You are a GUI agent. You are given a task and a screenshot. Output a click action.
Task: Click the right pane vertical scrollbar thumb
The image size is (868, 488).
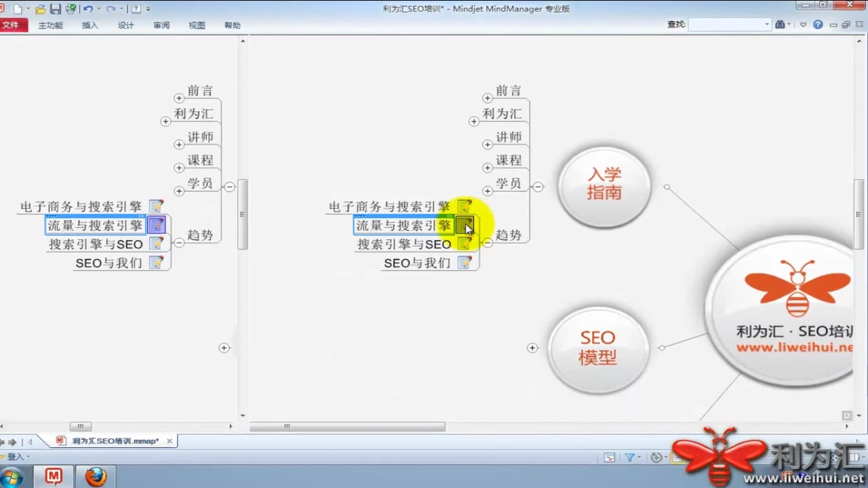click(859, 216)
